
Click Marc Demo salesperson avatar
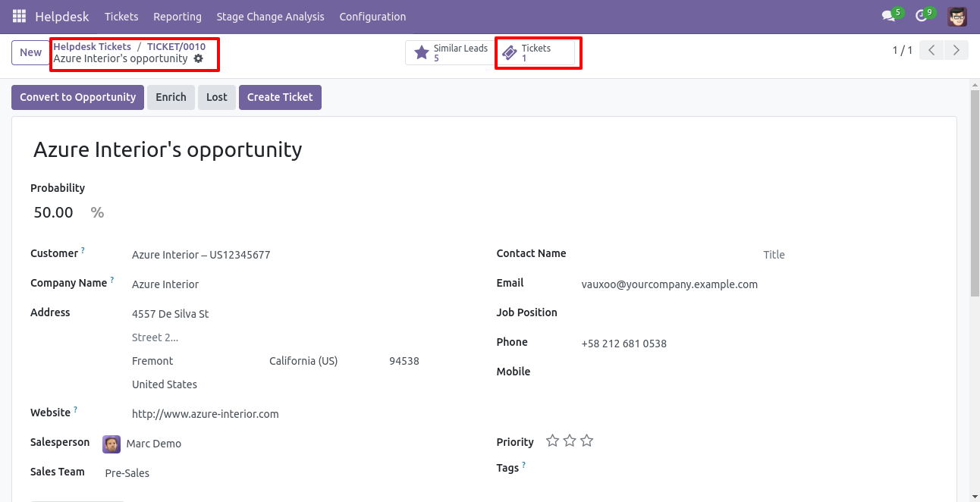[112, 444]
